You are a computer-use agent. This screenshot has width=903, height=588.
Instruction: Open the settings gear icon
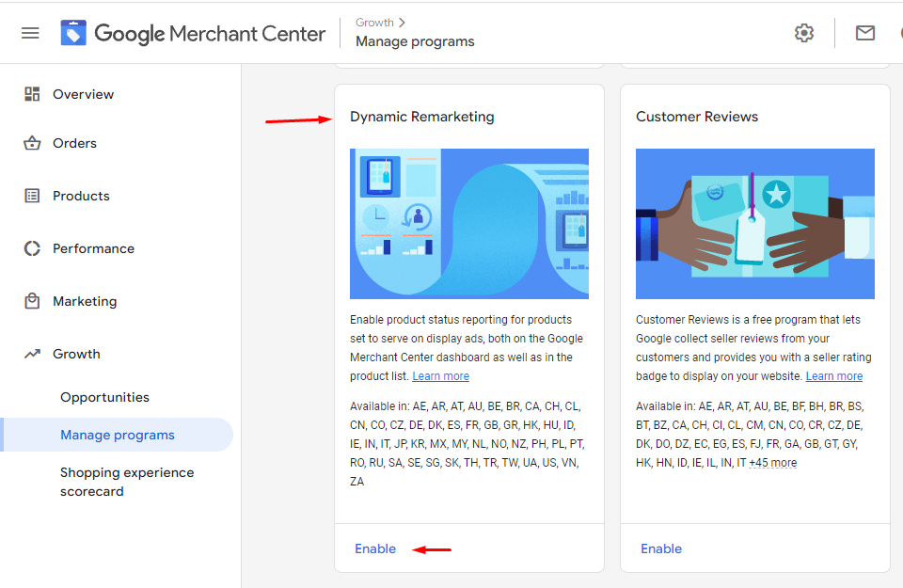click(x=804, y=34)
